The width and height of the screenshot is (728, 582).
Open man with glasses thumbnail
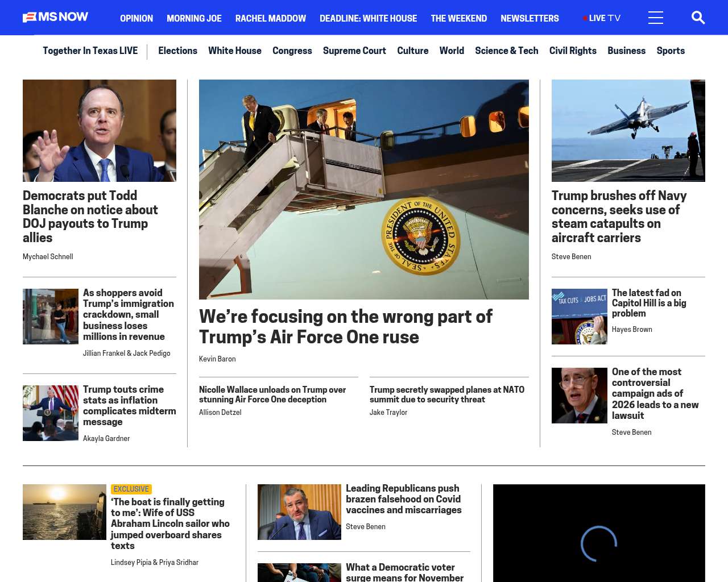(580, 396)
